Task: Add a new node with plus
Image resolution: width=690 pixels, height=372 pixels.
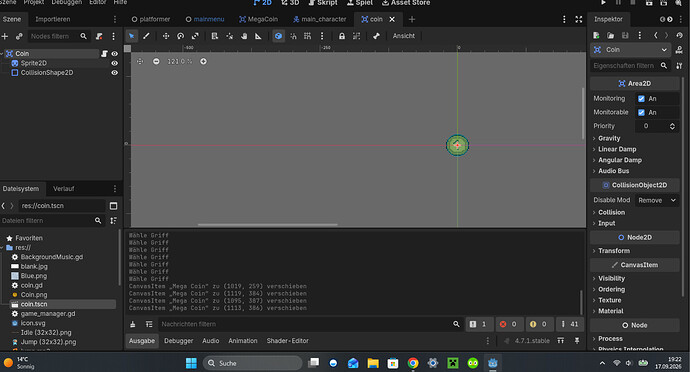Action: click(x=5, y=36)
